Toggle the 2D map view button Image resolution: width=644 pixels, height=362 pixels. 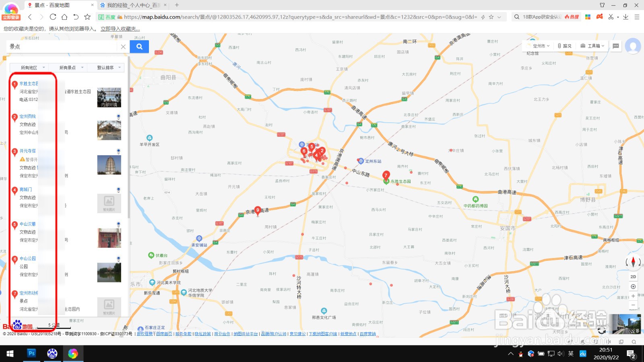tap(633, 277)
